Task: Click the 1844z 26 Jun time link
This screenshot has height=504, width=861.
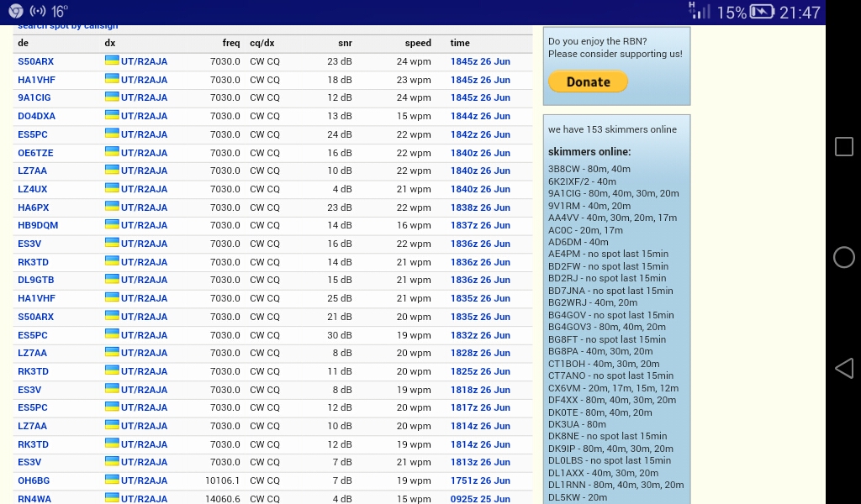Action: point(480,116)
